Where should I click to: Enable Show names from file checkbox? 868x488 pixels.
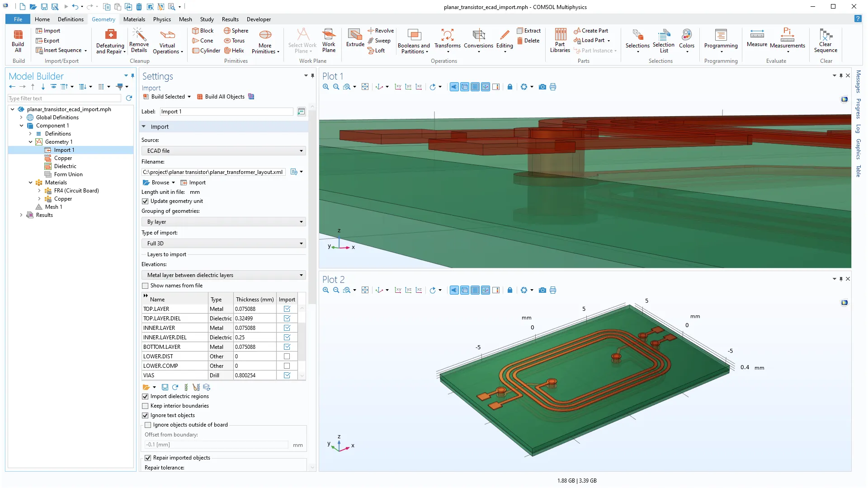click(x=145, y=286)
